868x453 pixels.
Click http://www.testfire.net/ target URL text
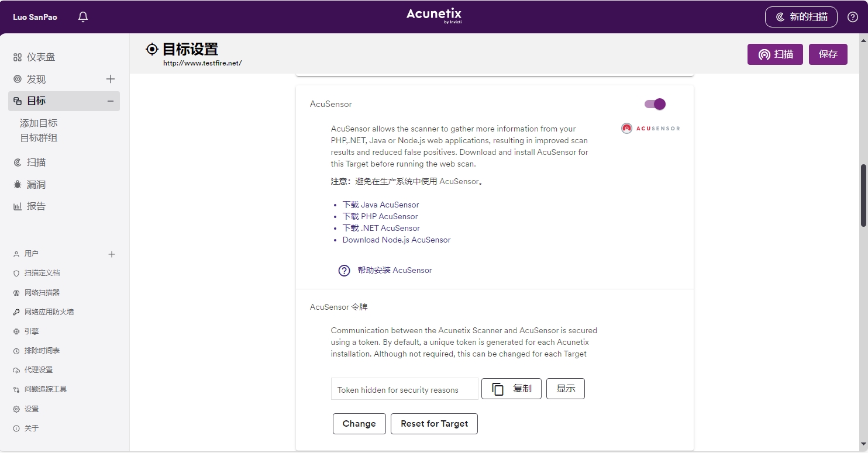[202, 63]
